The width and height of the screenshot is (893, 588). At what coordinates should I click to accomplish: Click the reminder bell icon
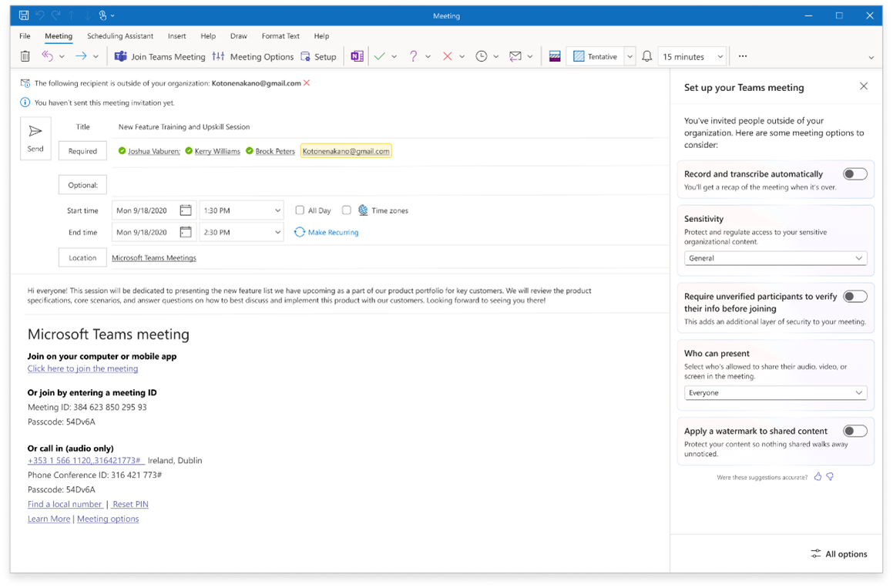point(647,56)
